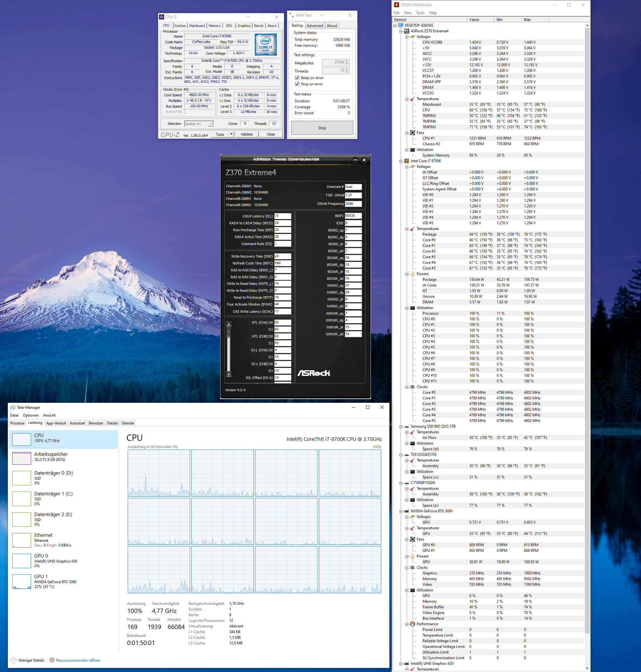The height and width of the screenshot is (672, 641).
Task: Open the Optionen menu in Task-Manager
Action: pyautogui.click(x=31, y=415)
